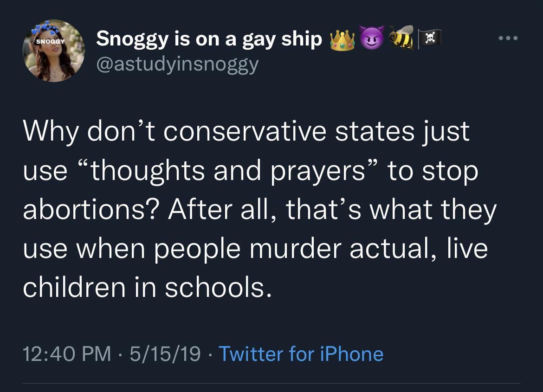The height and width of the screenshot is (392, 543).
Task: Click the crown emoji in display name
Action: (x=342, y=40)
